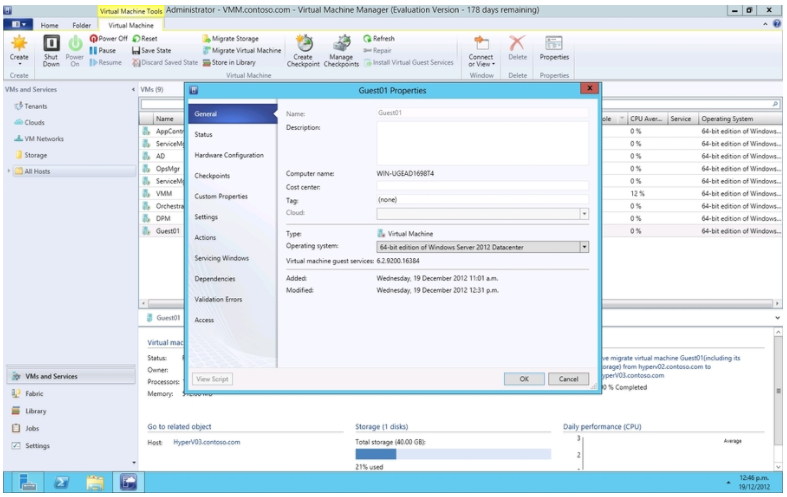Open the ribbon help icon
This screenshot has width=787, height=497.
coord(777,24)
